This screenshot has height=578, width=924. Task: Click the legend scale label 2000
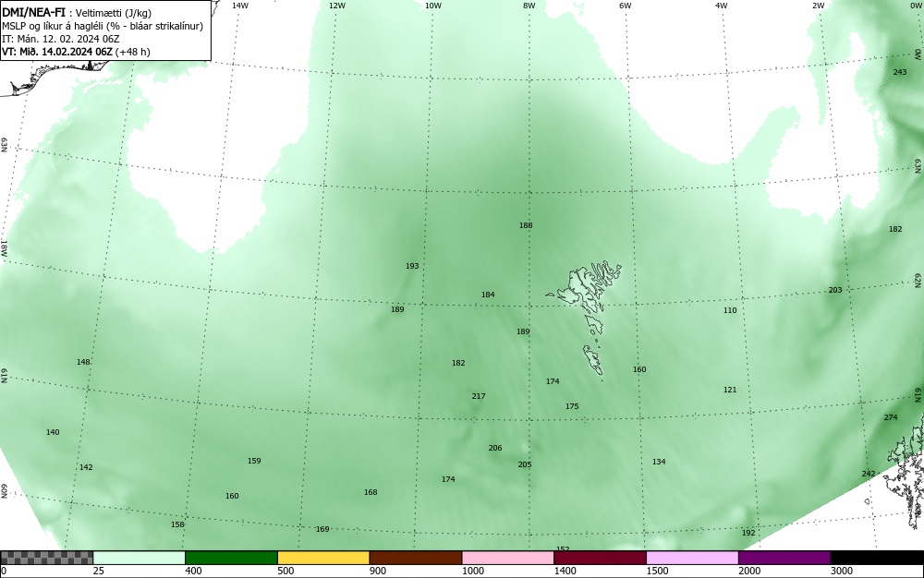click(x=749, y=571)
